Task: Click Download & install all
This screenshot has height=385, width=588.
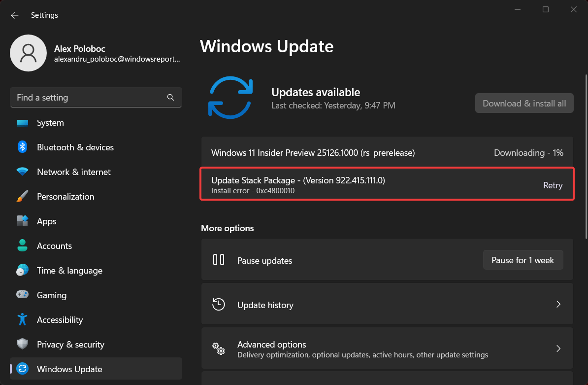Action: [524, 103]
